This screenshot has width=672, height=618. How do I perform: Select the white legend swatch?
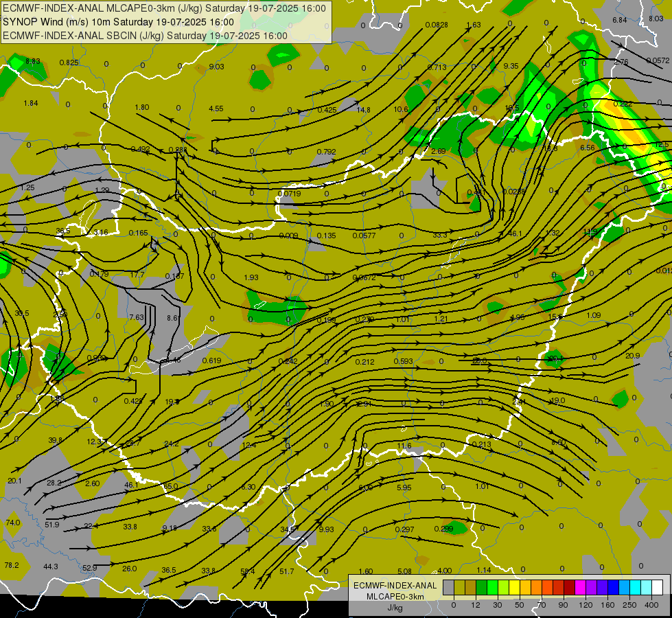658,587
